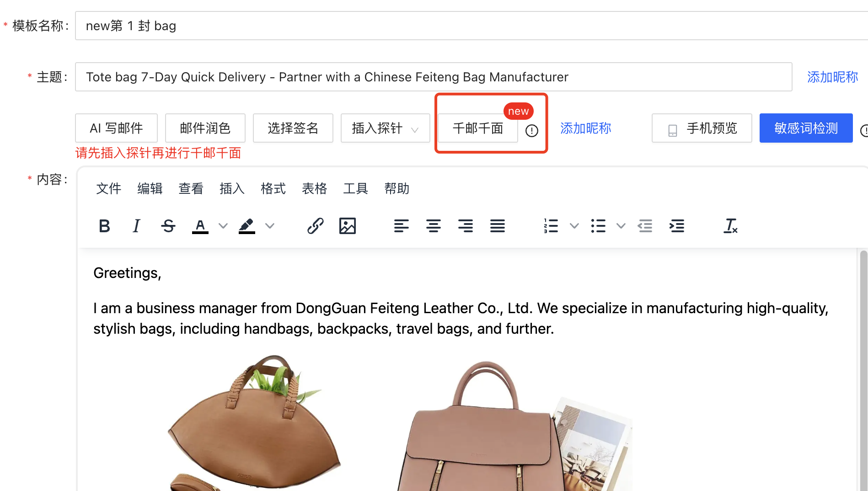Apply strikethrough to text
Screen dimensions: 868x491
tap(168, 225)
